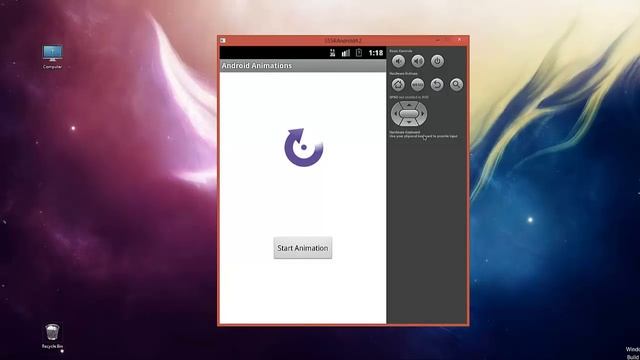Click the Android data connection icon
Viewport: 640px width, 360px height.
pos(332,53)
